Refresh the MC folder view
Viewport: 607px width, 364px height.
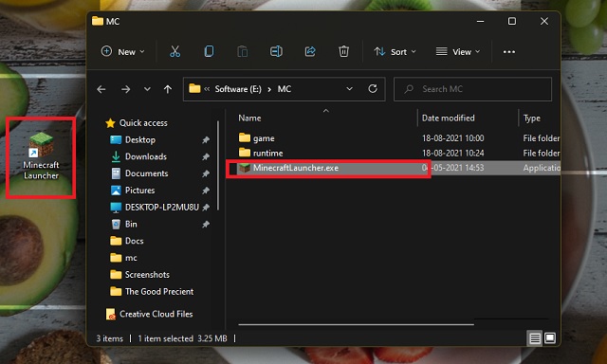click(x=373, y=89)
